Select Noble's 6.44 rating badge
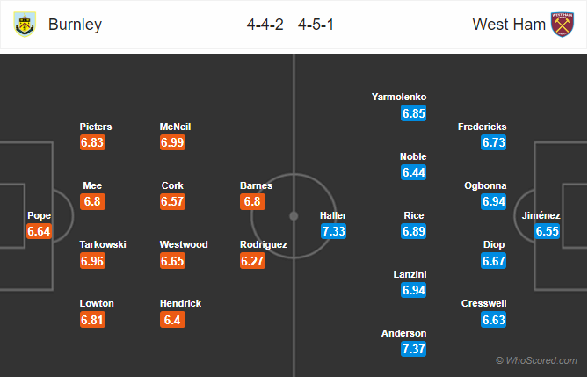The width and height of the screenshot is (588, 377). pyautogui.click(x=414, y=172)
